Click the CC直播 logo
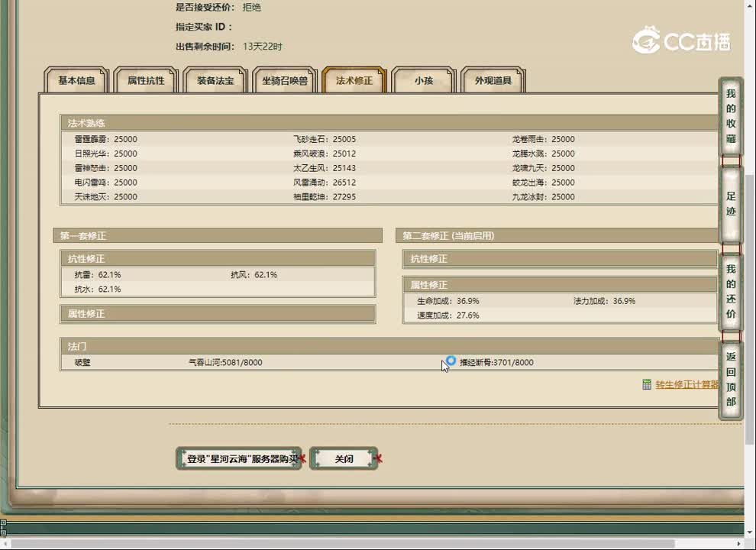Screen dimensions: 756x550 (681, 40)
